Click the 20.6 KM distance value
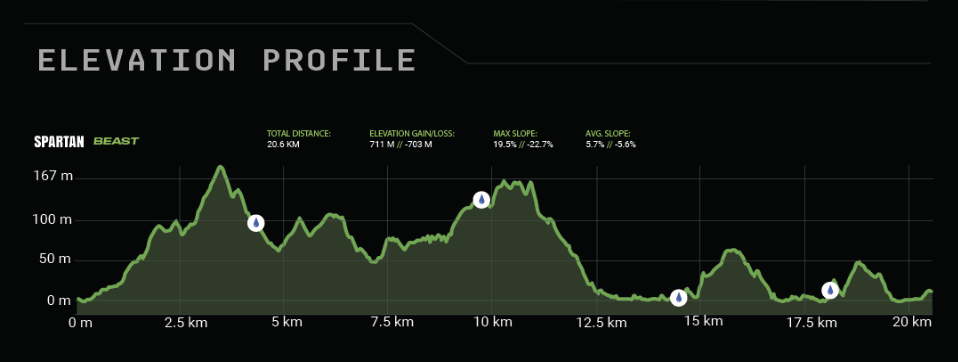This screenshot has width=958, height=362. click(283, 145)
